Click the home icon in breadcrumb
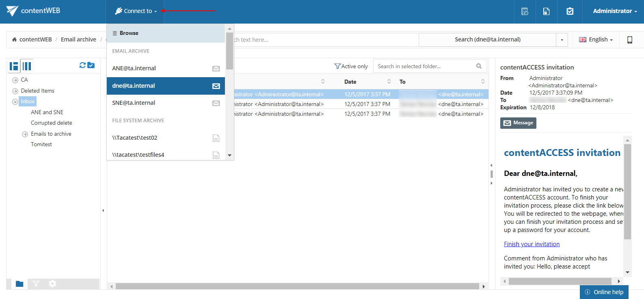The image size is (644, 299). pos(15,40)
